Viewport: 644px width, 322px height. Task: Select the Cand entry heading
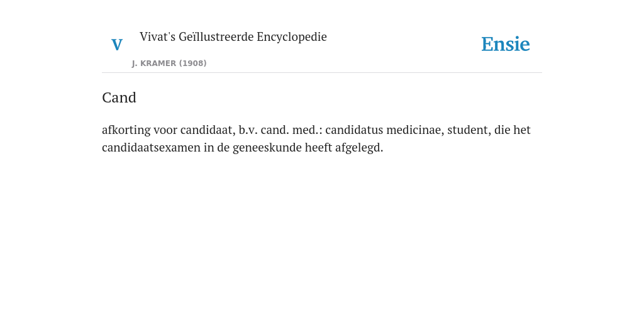119,97
